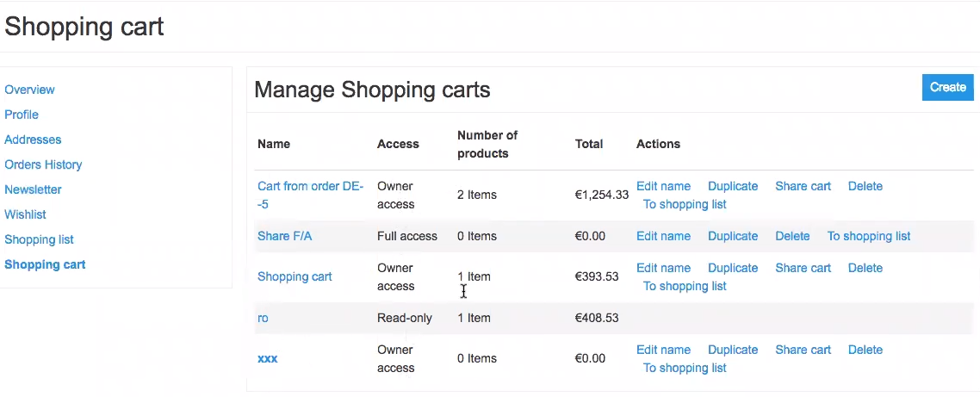980x397 pixels.
Task: Go to Profile in the sidebar
Action: coord(22,115)
